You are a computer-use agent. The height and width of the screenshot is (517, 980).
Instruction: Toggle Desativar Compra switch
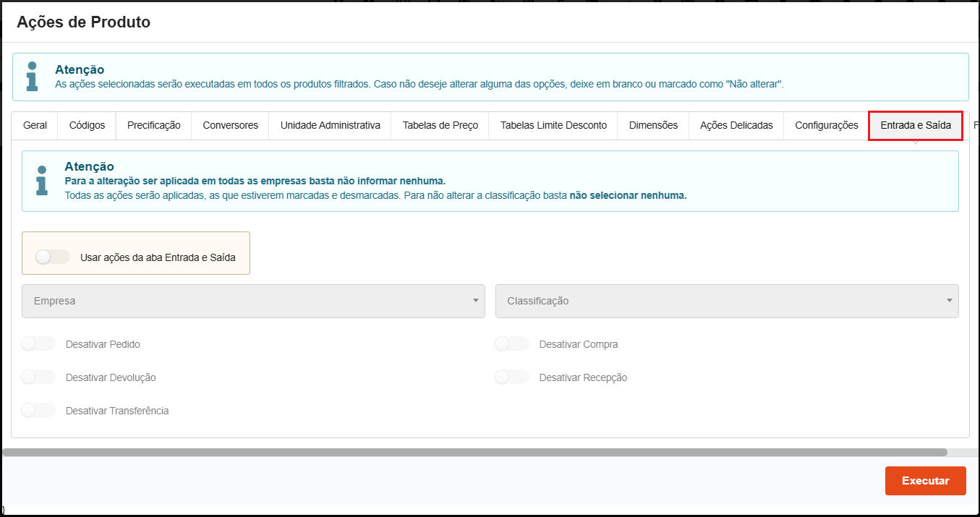512,344
